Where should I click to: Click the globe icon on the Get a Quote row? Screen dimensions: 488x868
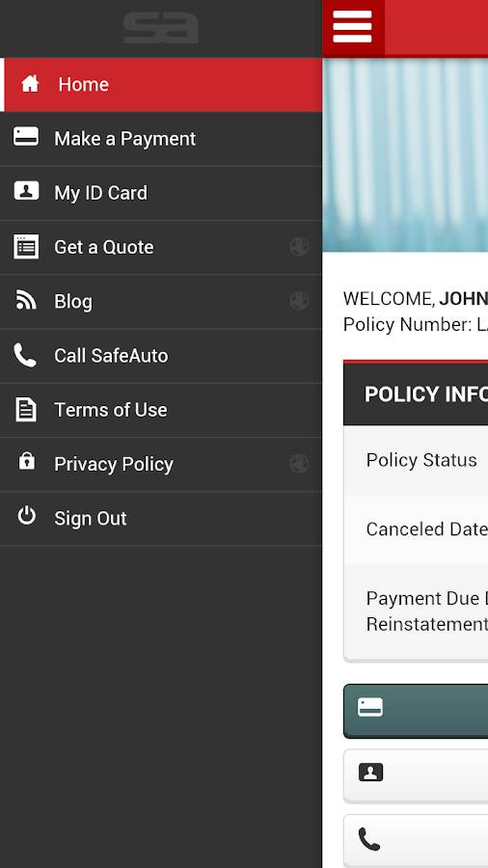coord(299,247)
